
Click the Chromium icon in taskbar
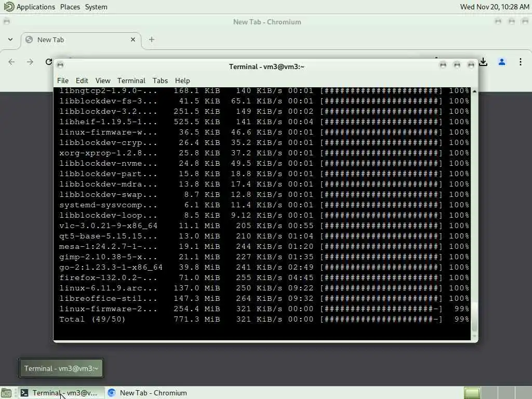click(112, 393)
